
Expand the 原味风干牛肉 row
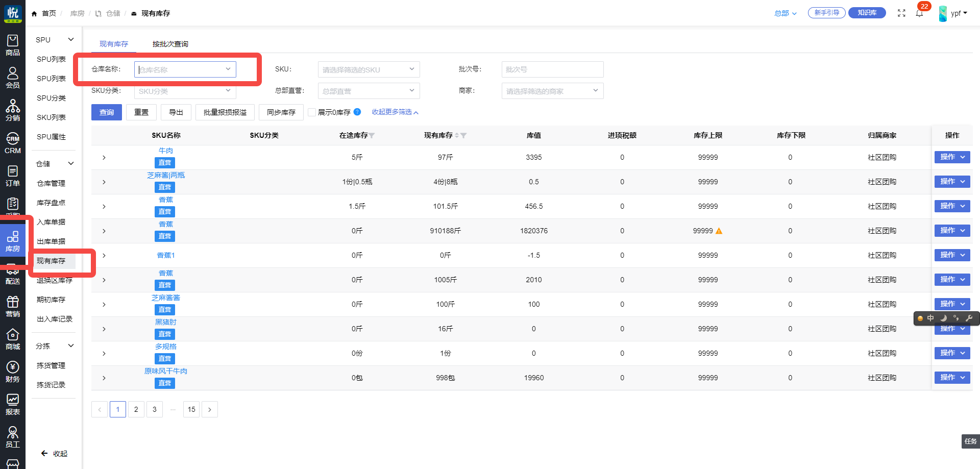[104, 378]
